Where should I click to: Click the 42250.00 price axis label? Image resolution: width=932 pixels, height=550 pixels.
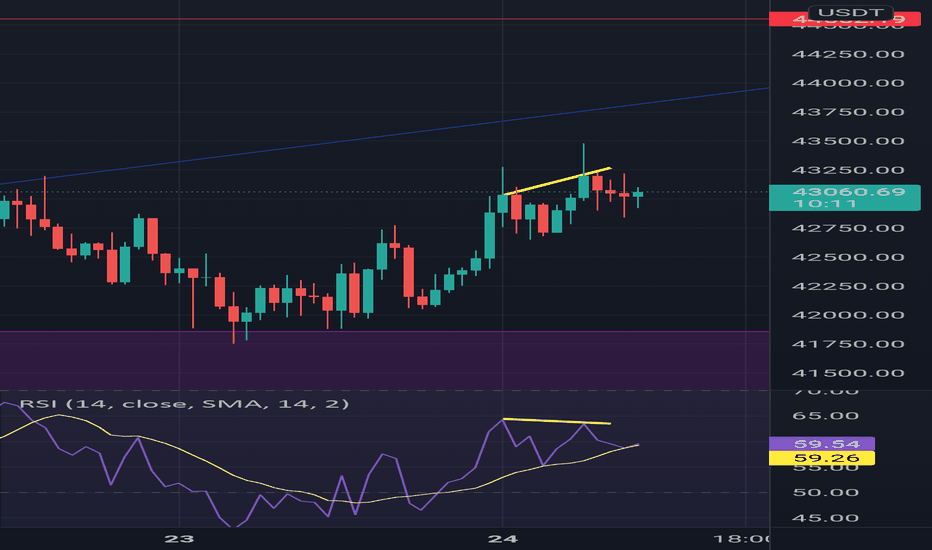(848, 287)
